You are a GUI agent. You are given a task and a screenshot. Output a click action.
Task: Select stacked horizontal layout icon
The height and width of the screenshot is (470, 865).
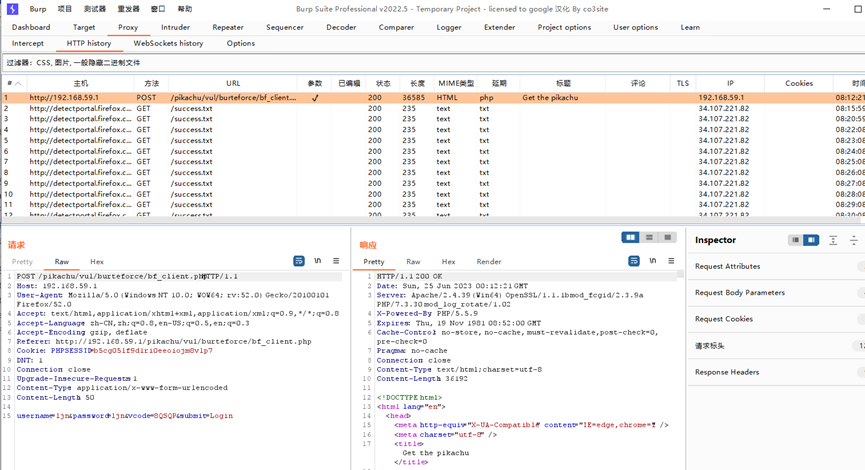pos(649,237)
